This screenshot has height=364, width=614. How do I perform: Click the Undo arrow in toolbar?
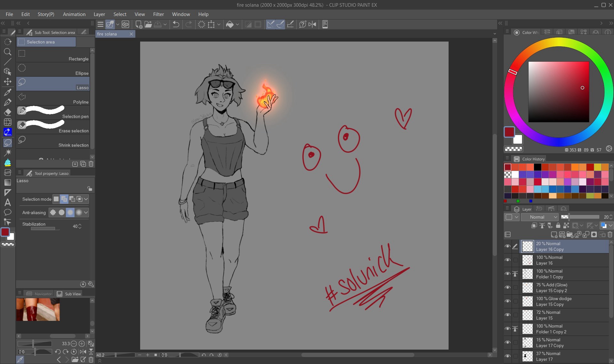tap(176, 24)
